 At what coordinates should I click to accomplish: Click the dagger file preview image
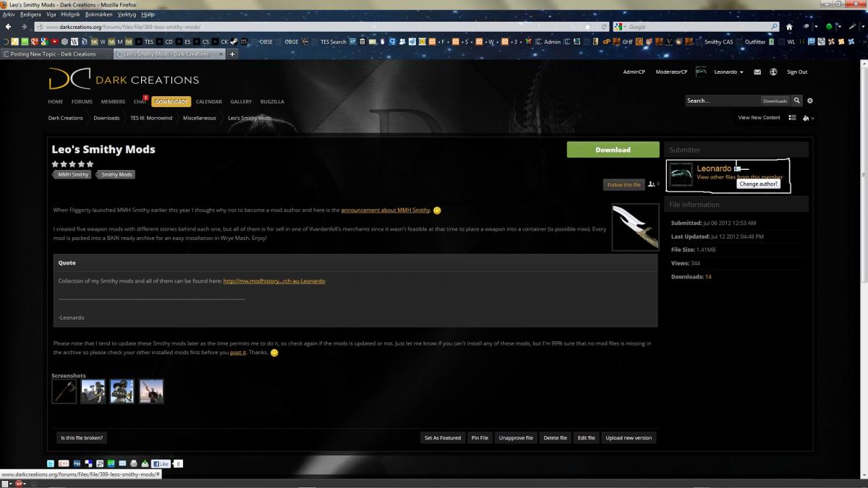click(x=635, y=227)
